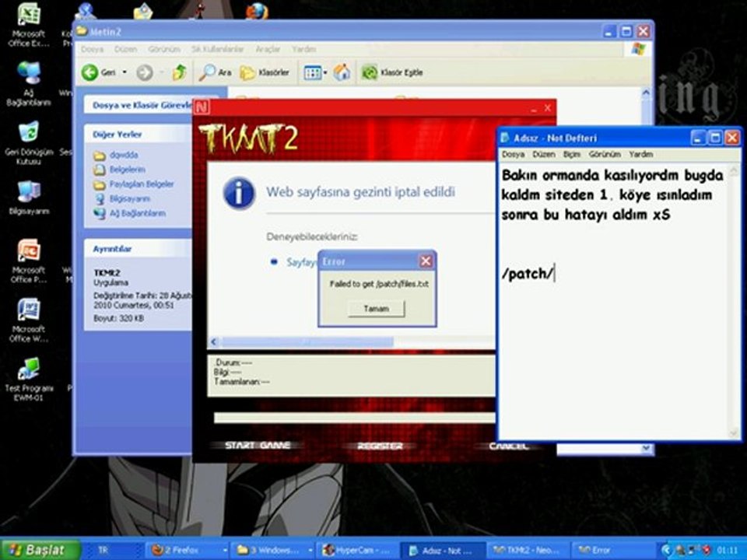
Task: Click the folder icon in Metin2 title bar
Action: [82, 31]
